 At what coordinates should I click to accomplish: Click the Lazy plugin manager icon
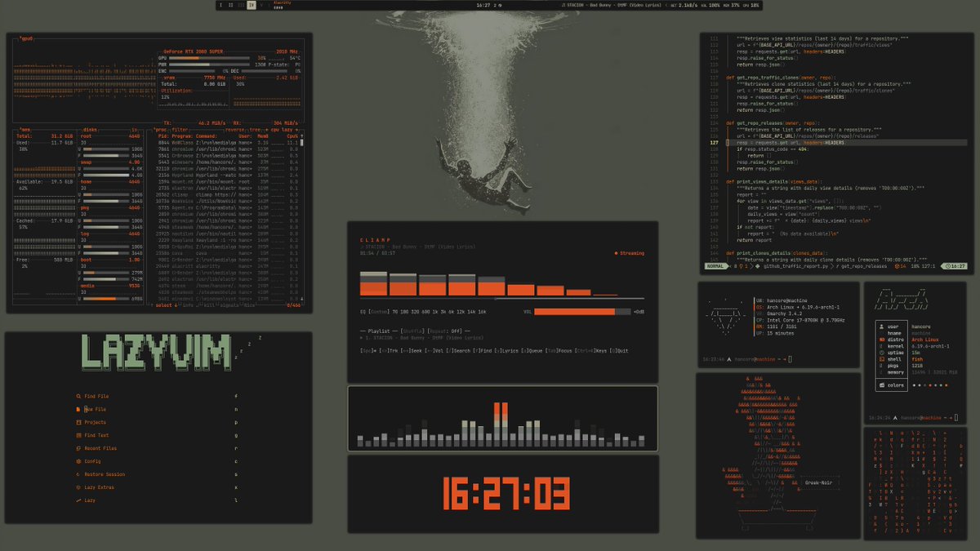pos(78,500)
